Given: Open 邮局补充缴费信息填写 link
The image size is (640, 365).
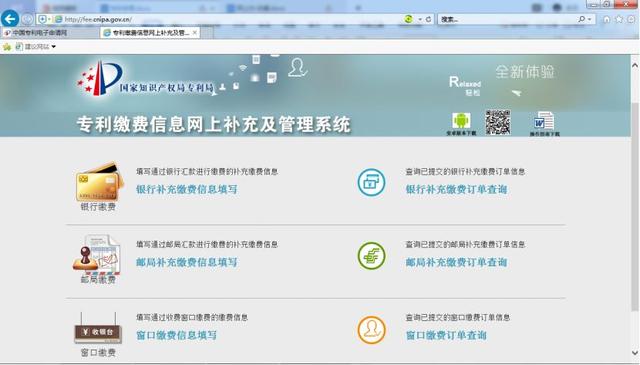Looking at the screenshot, I should [x=187, y=262].
